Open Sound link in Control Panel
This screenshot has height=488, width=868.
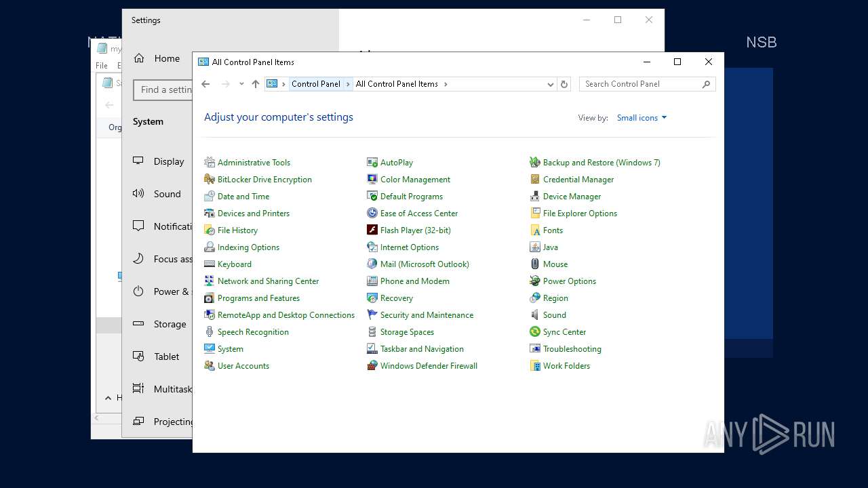(x=554, y=315)
